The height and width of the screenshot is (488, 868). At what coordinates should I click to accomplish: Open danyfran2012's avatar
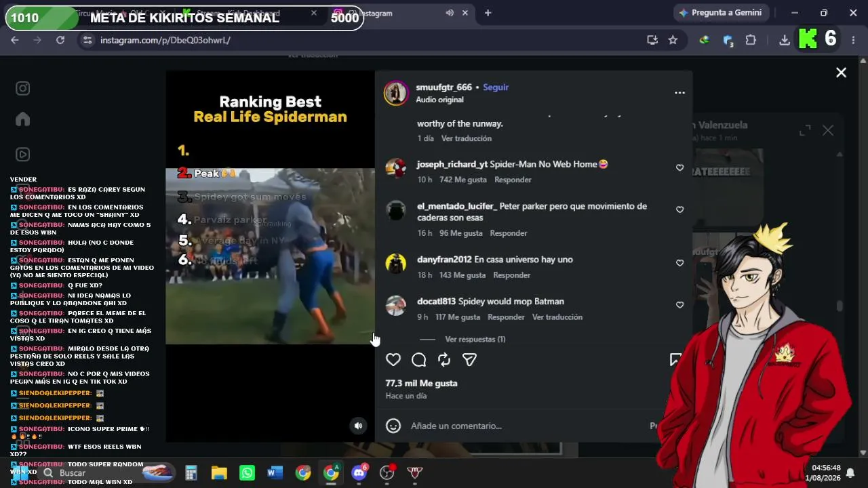(x=396, y=263)
